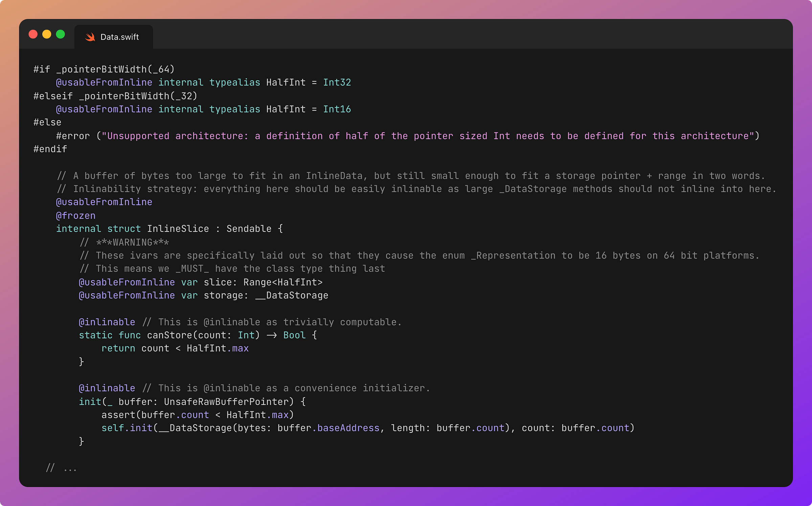Image resolution: width=812 pixels, height=506 pixels.
Task: Click the yellow minimize window button
Action: click(x=47, y=34)
